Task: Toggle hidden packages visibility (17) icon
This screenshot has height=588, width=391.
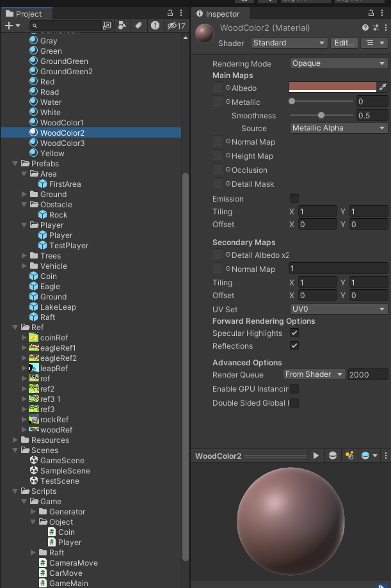Action: [x=177, y=26]
